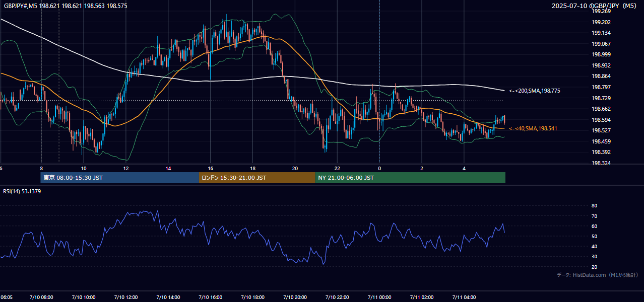Click hour tick 12 under price chart
Image resolution: width=644 pixels, height=302 pixels.
tap(126, 168)
